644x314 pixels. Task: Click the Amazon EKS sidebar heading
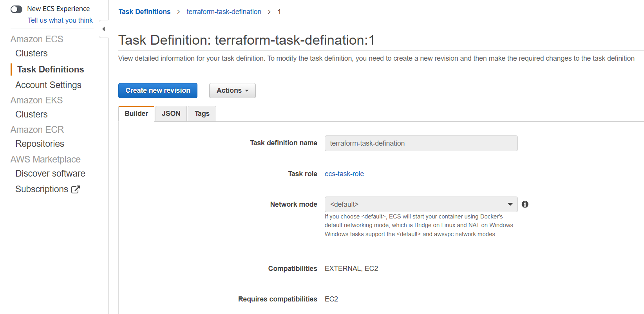(36, 100)
